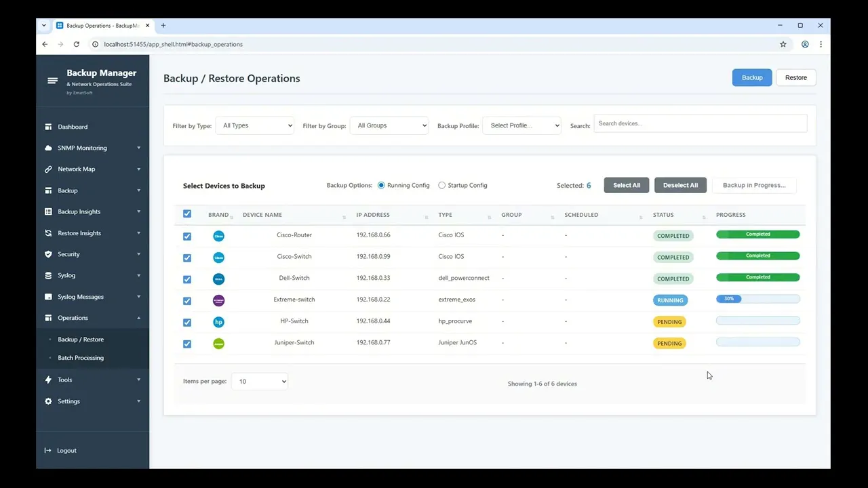Toggle the header select-all checkbox
The width and height of the screenshot is (868, 488).
click(187, 214)
